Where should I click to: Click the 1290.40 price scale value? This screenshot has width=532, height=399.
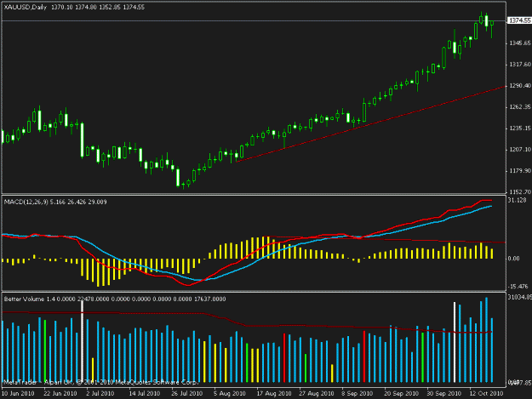coord(520,86)
